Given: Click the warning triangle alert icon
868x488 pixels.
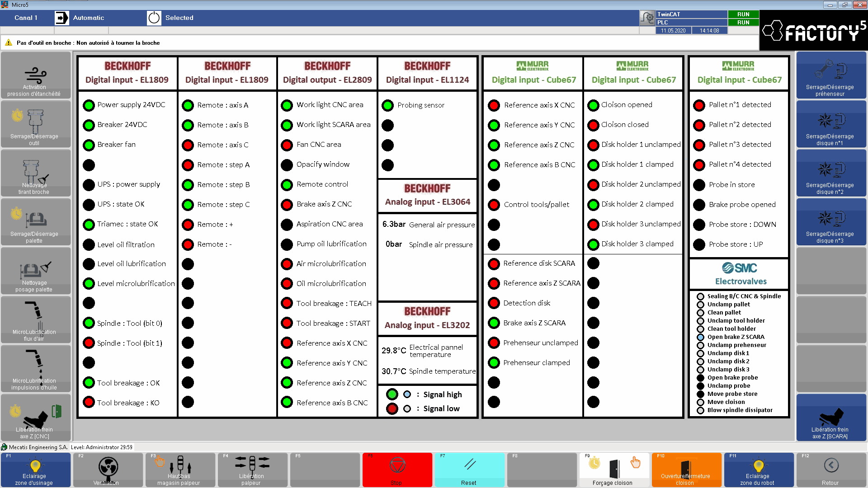Looking at the screenshot, I should click(9, 43).
